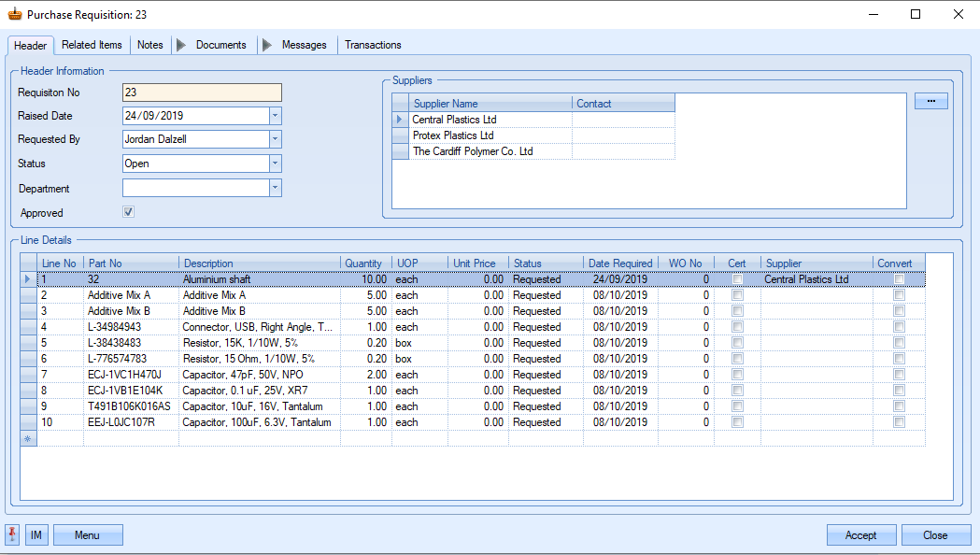This screenshot has height=555, width=980.
Task: Open the Raised Date dropdown
Action: (275, 116)
